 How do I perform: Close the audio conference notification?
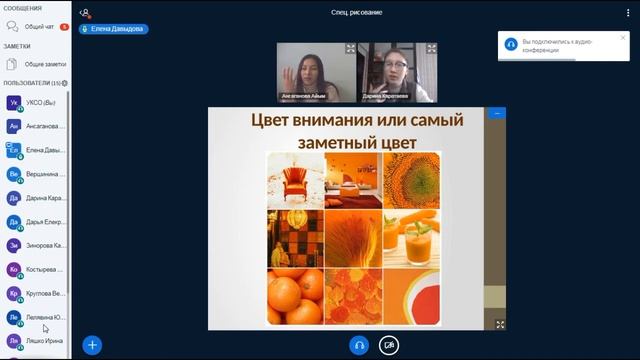[623, 38]
